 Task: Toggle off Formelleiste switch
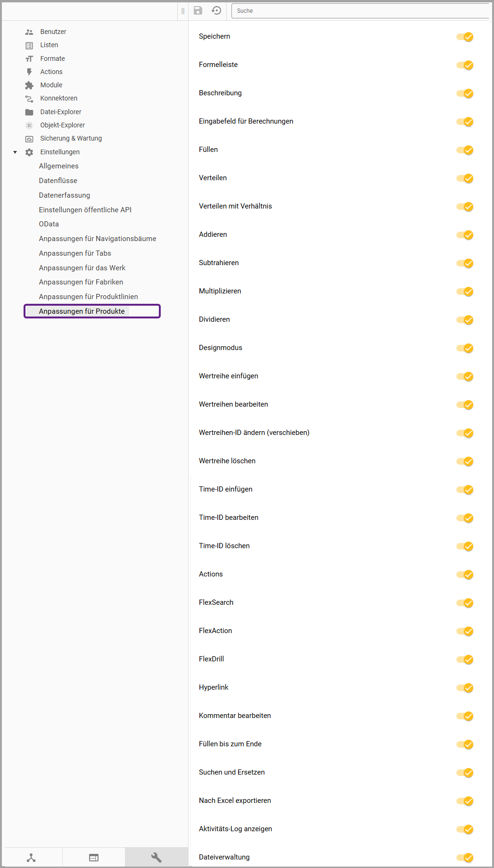[465, 65]
